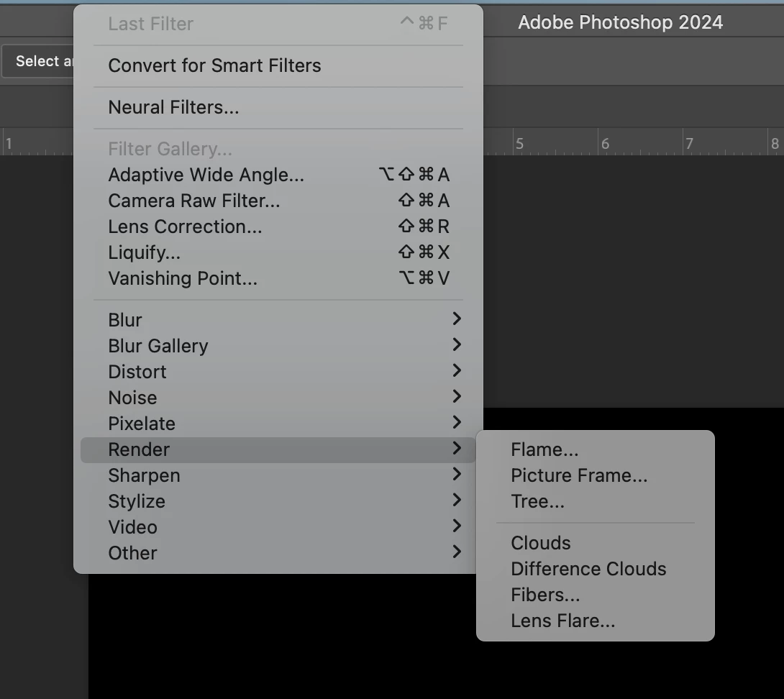Viewport: 784px width, 699px height.
Task: Expand the Pixelate submenu
Action: [x=278, y=424]
